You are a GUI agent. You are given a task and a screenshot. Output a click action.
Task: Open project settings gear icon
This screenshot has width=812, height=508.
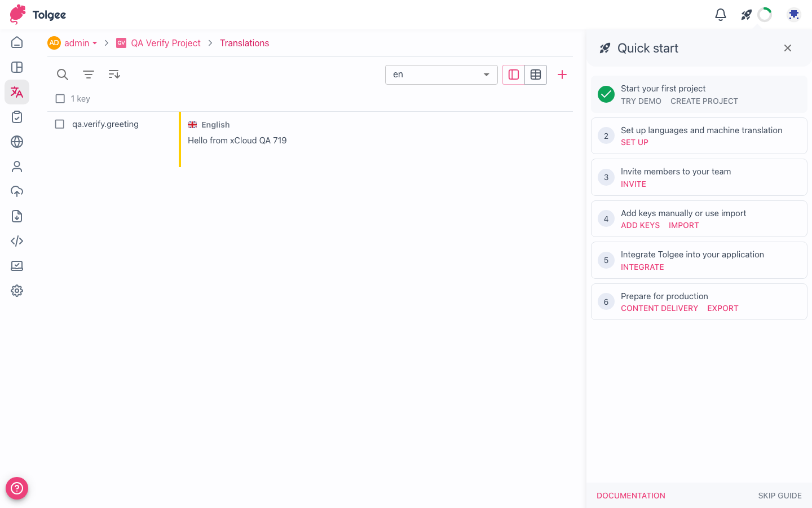[17, 291]
